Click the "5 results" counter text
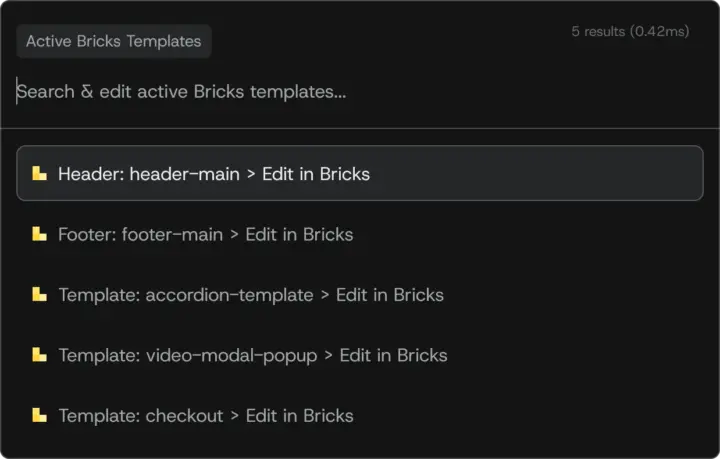 point(630,32)
